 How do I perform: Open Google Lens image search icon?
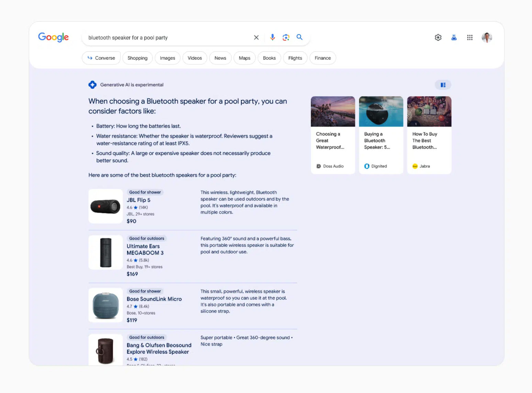click(x=286, y=37)
